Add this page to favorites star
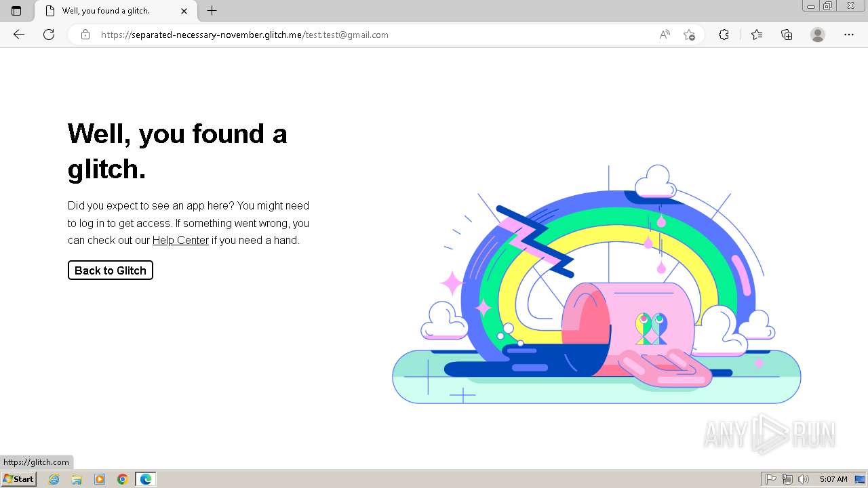Image resolution: width=868 pixels, height=488 pixels. (x=689, y=35)
